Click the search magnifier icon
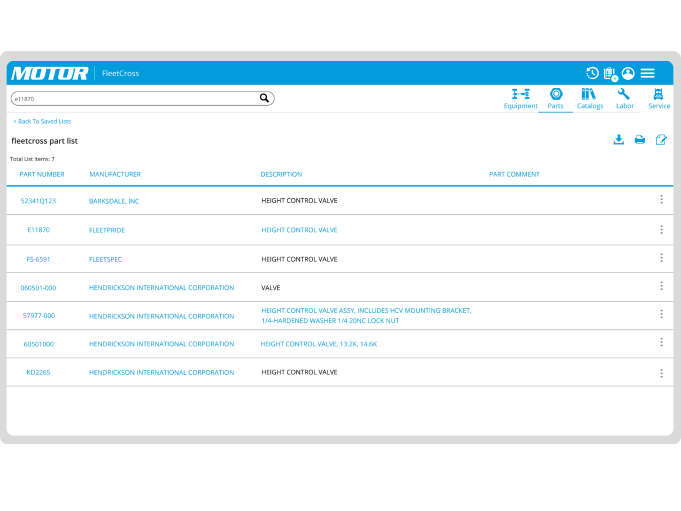 coord(264,98)
